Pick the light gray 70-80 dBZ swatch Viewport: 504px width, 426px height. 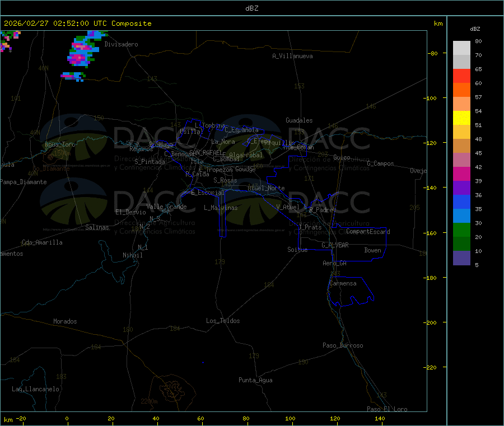click(461, 48)
